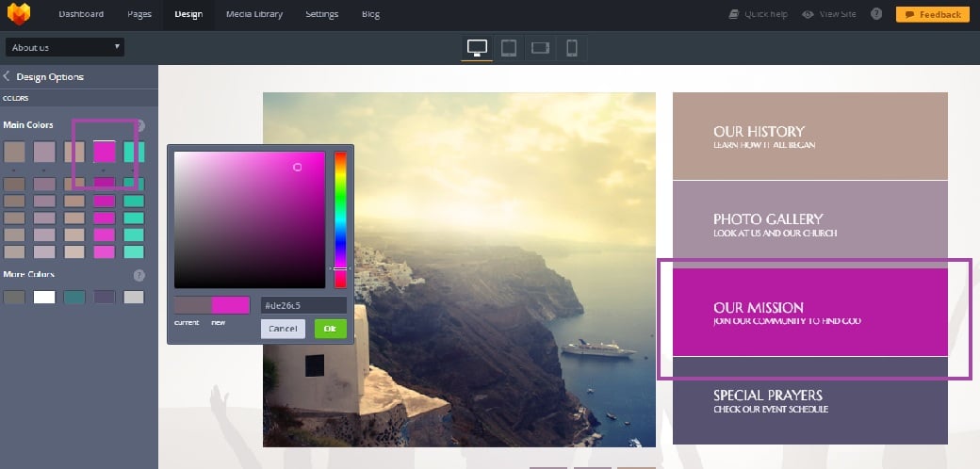Screen dimensions: 980x469
Task: Open the About us page dropdown
Action: point(65,47)
